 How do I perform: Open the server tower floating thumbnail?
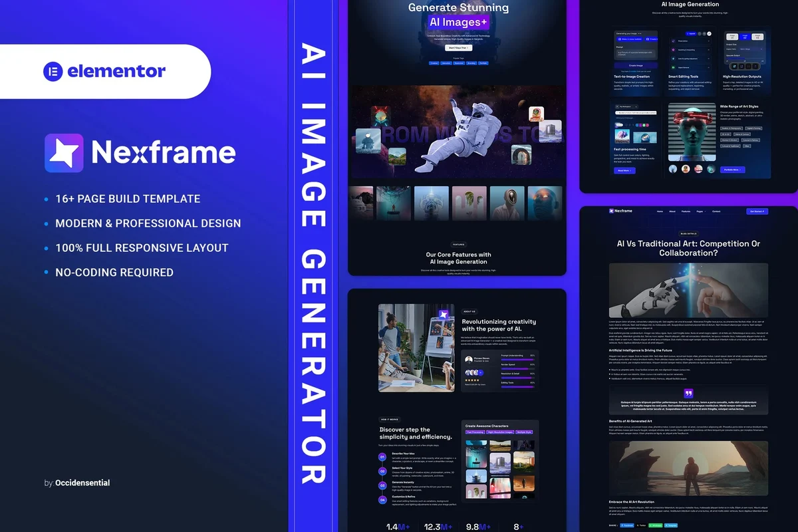click(550, 130)
